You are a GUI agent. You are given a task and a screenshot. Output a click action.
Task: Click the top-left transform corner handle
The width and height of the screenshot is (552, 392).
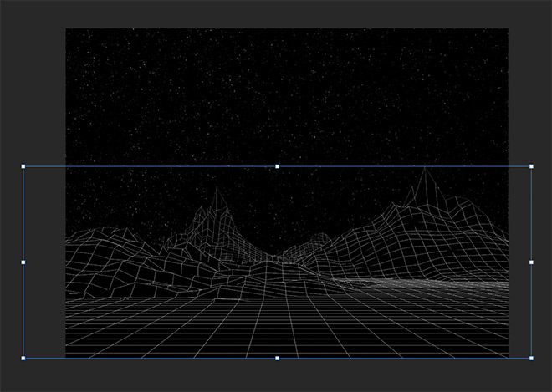pos(23,166)
